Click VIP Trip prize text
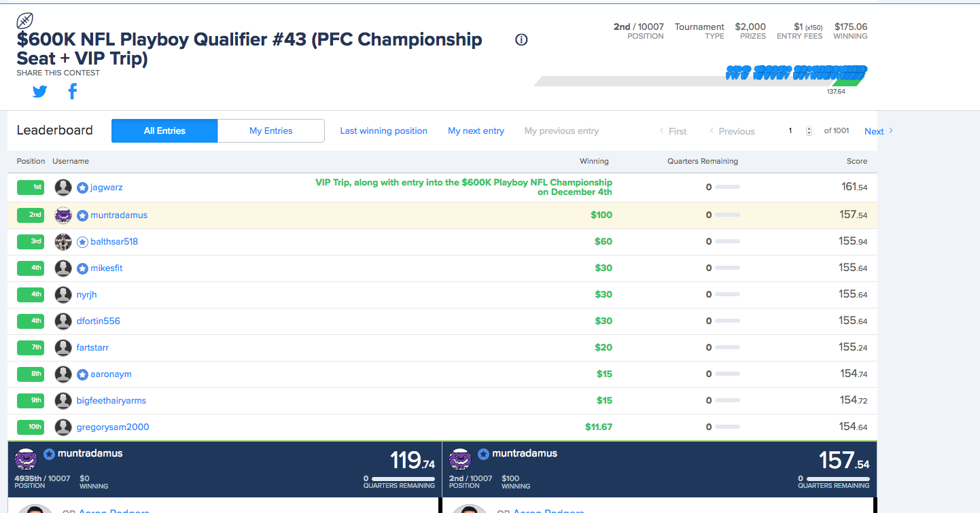This screenshot has width=980, height=513. 463,188
